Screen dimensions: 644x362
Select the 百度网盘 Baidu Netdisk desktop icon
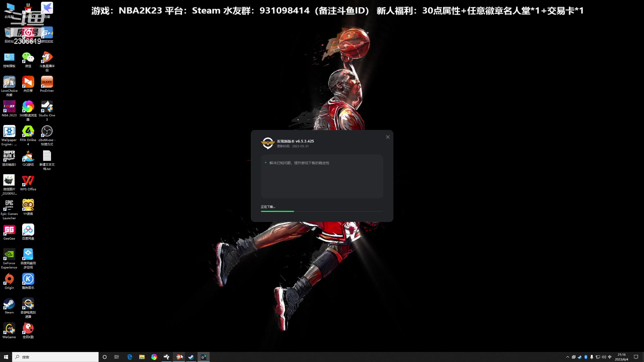tap(28, 232)
